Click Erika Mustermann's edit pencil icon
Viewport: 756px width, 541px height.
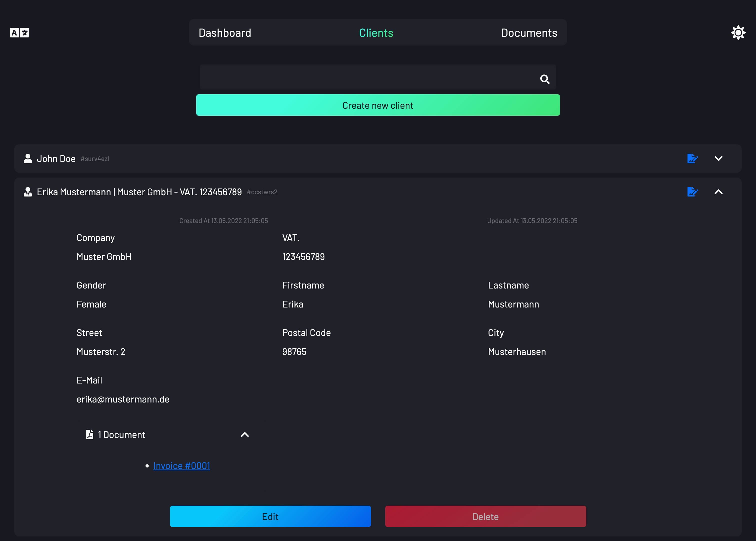click(x=692, y=192)
